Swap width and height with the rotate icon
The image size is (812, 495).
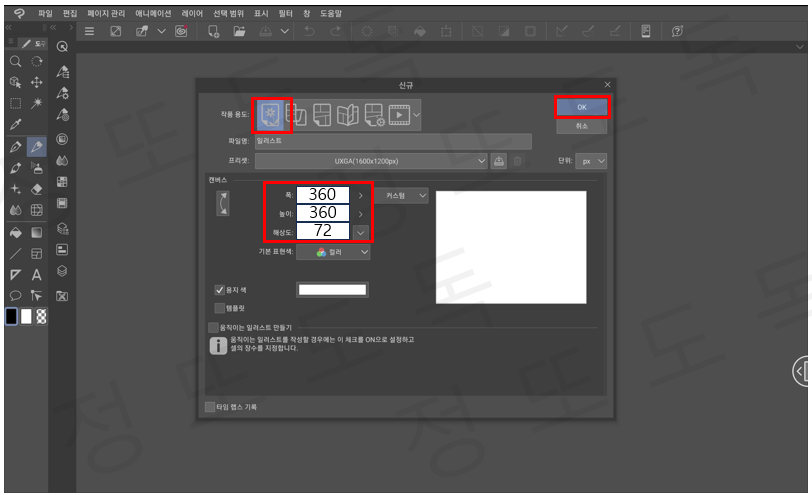(x=223, y=203)
